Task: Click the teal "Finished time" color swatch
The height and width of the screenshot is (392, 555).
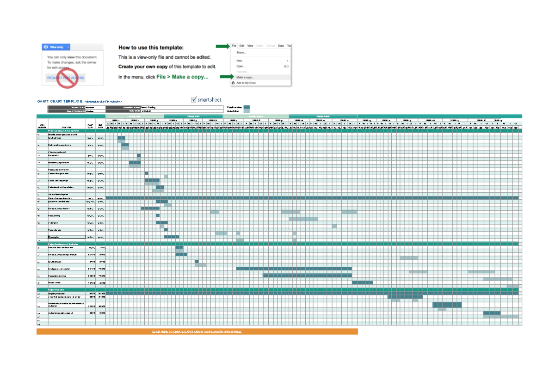Action: click(x=247, y=107)
